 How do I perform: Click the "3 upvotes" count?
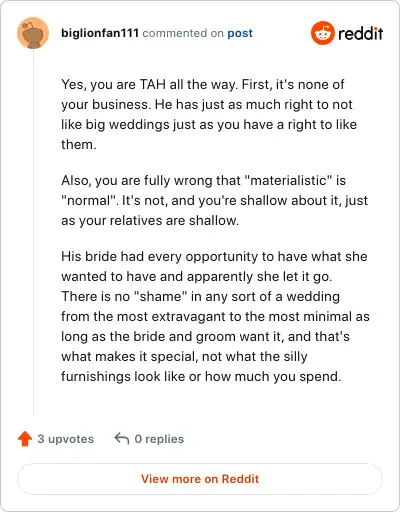pos(66,439)
